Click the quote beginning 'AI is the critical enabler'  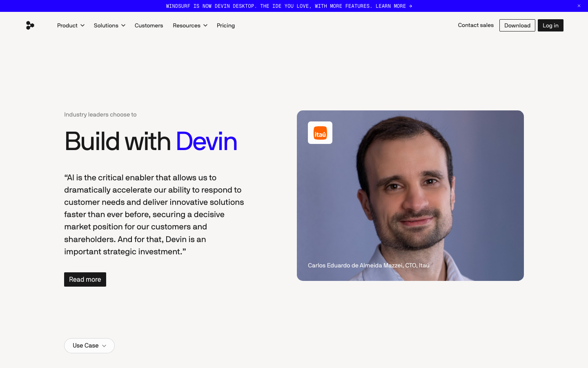(154, 215)
